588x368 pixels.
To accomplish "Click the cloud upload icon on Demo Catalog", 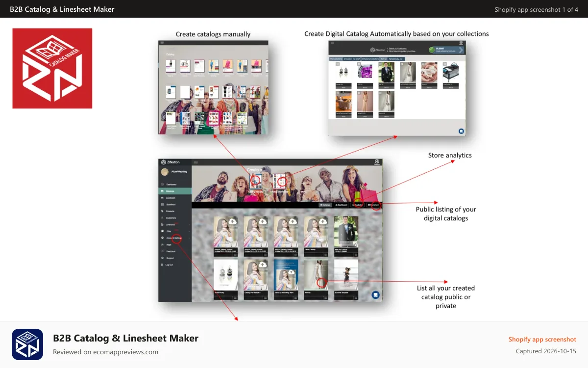I will pyautogui.click(x=322, y=221).
